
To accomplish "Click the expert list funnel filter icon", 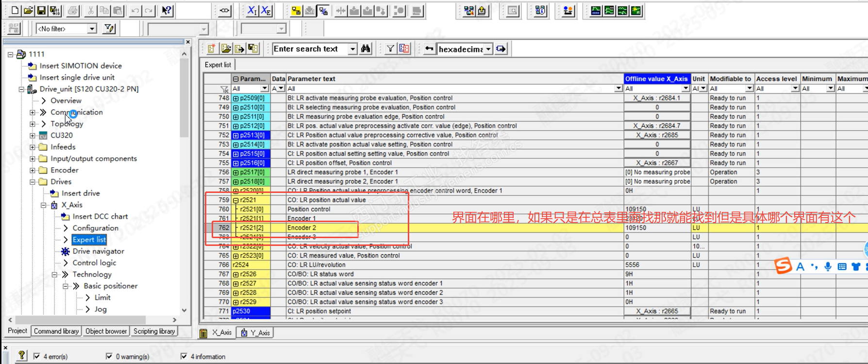I will click(x=390, y=49).
